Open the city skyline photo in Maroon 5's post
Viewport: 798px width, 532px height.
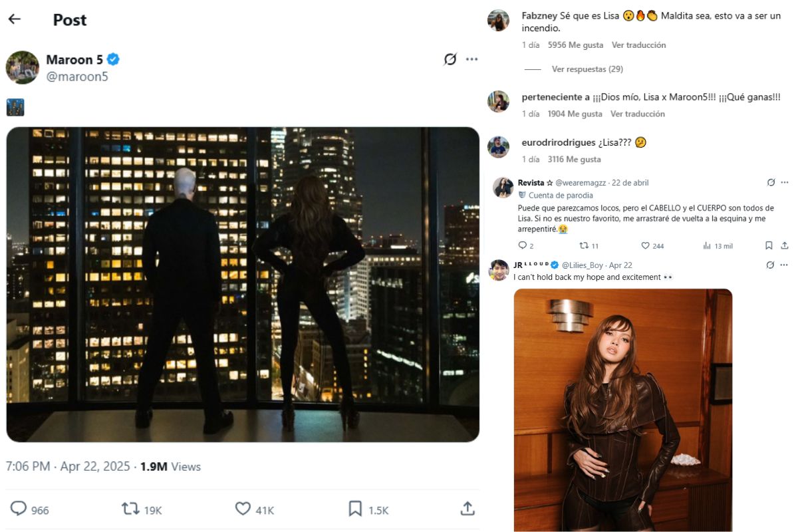[x=243, y=285]
